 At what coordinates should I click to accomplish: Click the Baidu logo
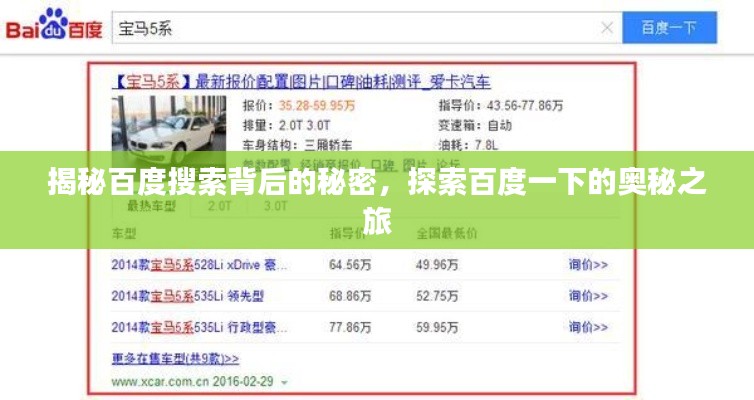54,24
